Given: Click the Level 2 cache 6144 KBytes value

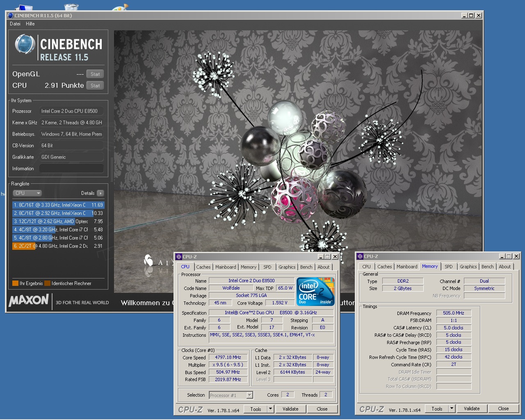Looking at the screenshot, I should pos(292,372).
